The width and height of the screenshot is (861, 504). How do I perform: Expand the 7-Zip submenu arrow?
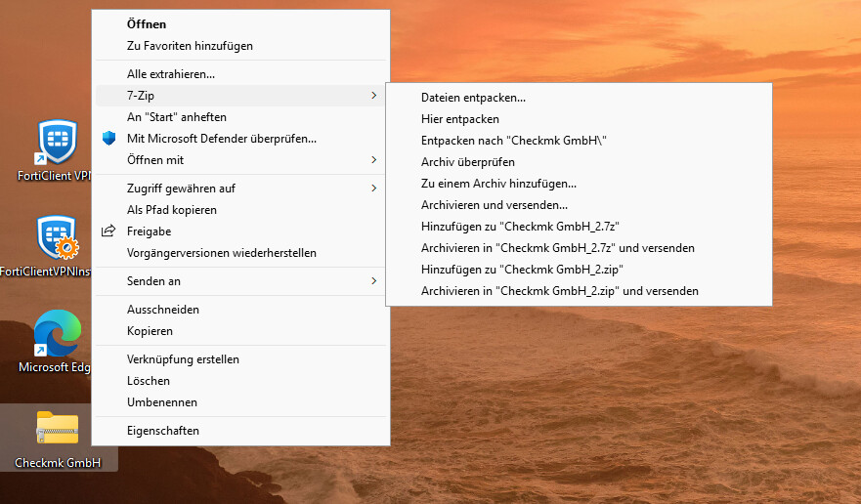(x=374, y=96)
